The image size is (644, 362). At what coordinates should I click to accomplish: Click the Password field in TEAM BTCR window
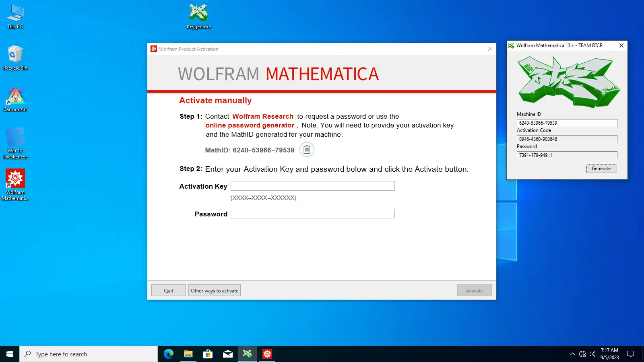(567, 155)
